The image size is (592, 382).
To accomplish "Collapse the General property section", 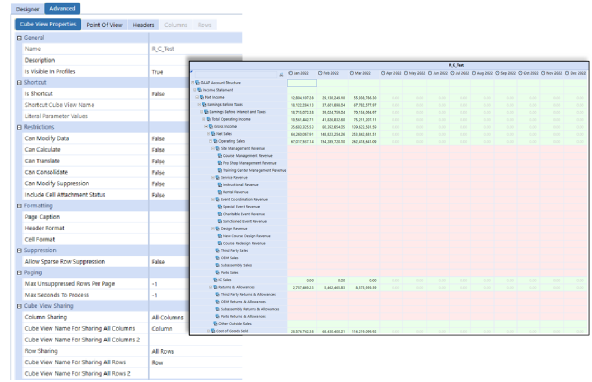I will pyautogui.click(x=19, y=38).
